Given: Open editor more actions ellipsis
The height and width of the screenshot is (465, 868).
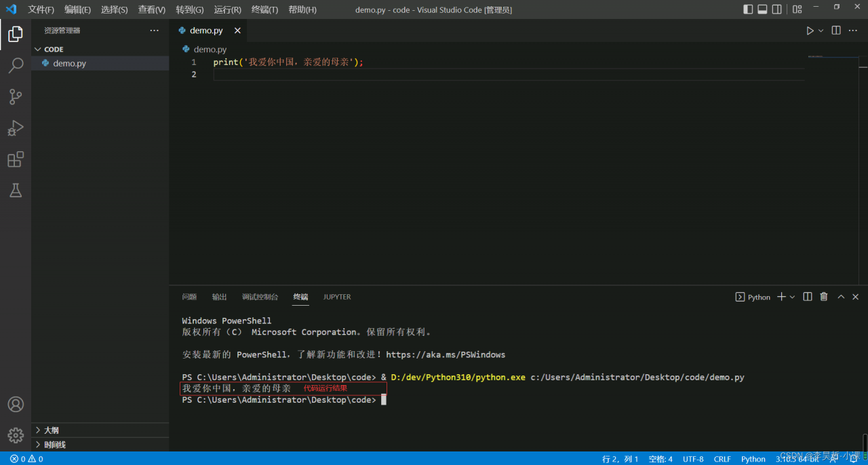Looking at the screenshot, I should click(x=852, y=31).
